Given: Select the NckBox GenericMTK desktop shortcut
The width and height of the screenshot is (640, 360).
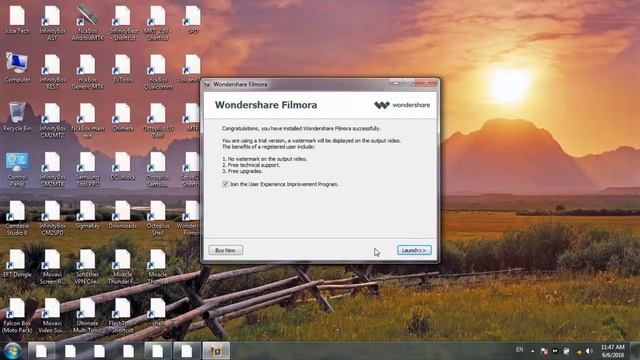Looking at the screenshot, I should [x=87, y=72].
